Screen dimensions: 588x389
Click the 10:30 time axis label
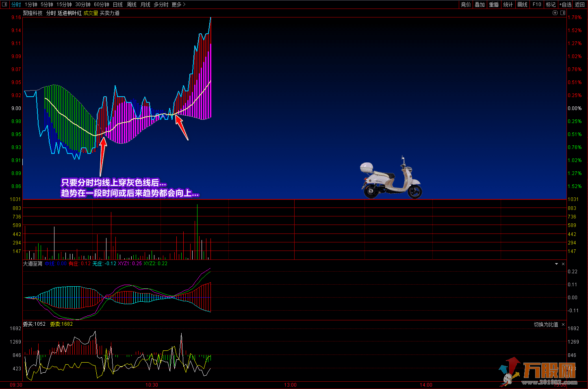152,385
